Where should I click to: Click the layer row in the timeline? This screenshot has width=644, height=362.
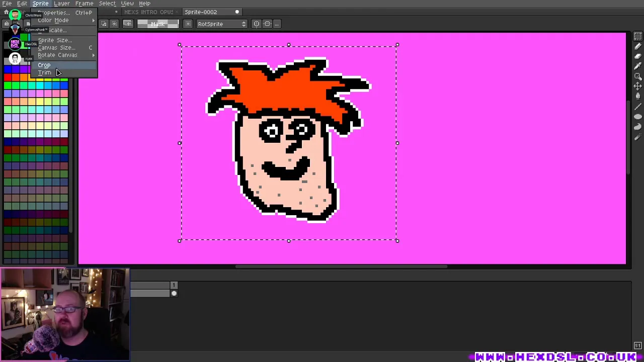(150, 294)
